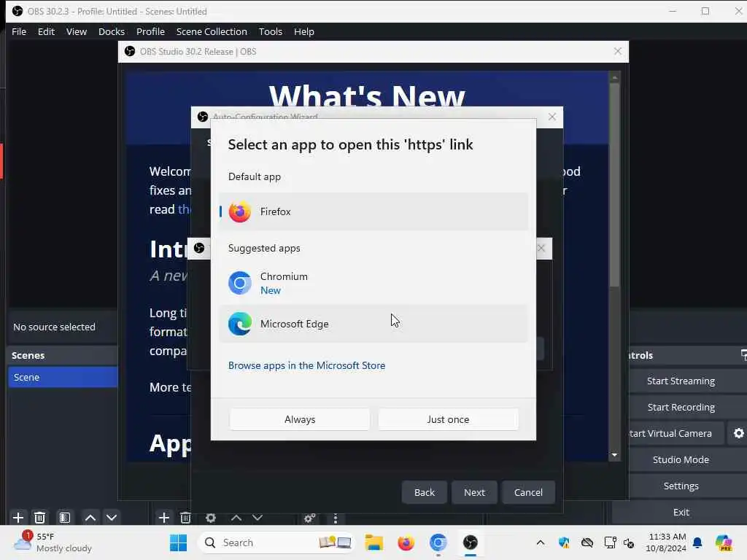Cancel the Auto-Configuration Wizard
The width and height of the screenshot is (747, 560).
point(528,492)
